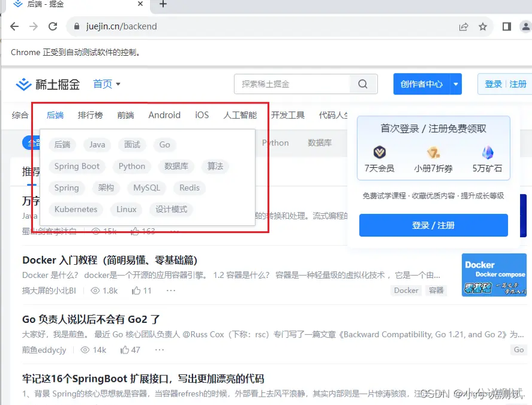This screenshot has width=532, height=405.
Task: Open the Docker 入门教程 article title
Action: click(x=110, y=260)
